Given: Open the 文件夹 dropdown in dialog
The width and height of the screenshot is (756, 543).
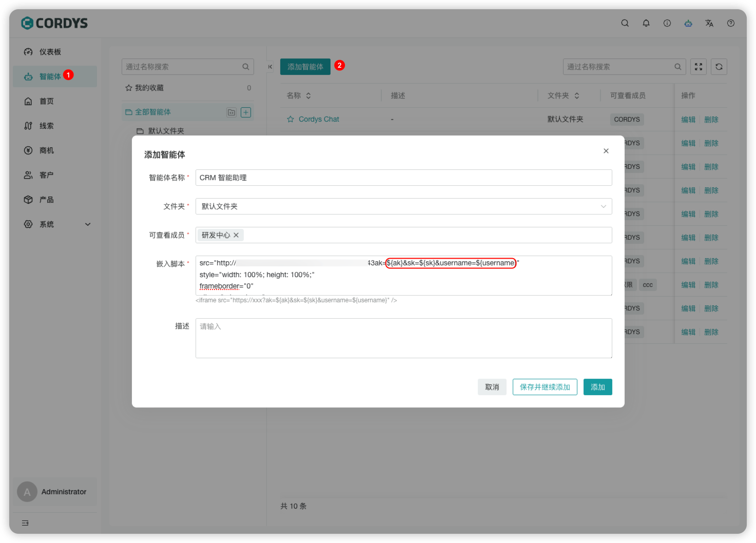Looking at the screenshot, I should tap(403, 206).
